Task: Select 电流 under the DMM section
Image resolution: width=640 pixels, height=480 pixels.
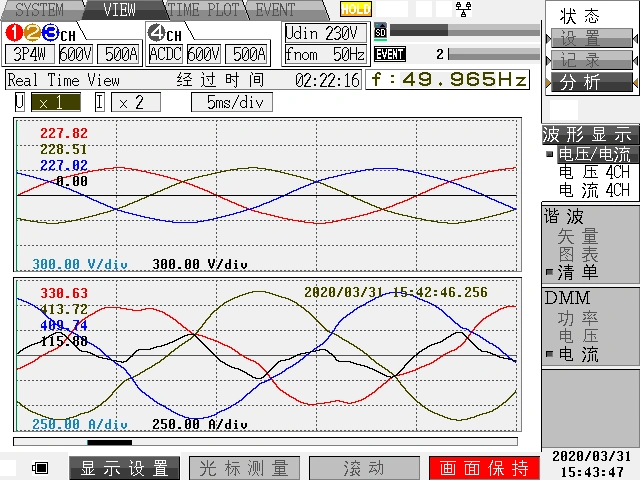Action: [x=578, y=354]
